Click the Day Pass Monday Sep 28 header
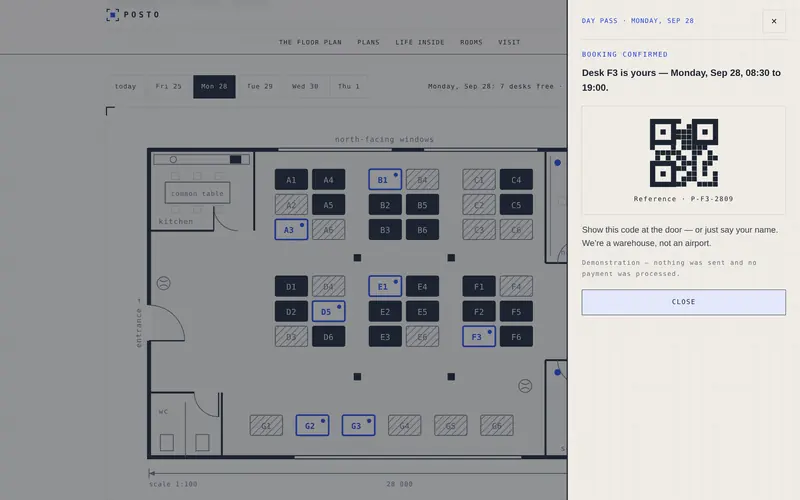Screen dimensions: 800x500 click(x=638, y=21)
